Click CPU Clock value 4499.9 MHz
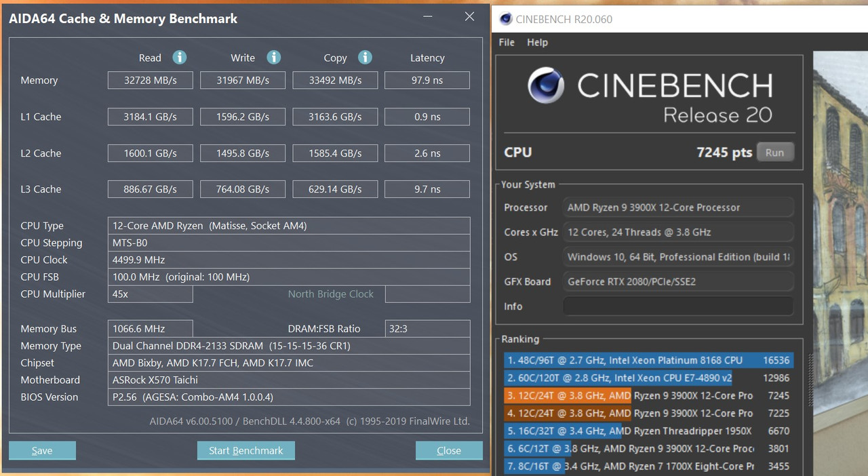 (x=289, y=260)
